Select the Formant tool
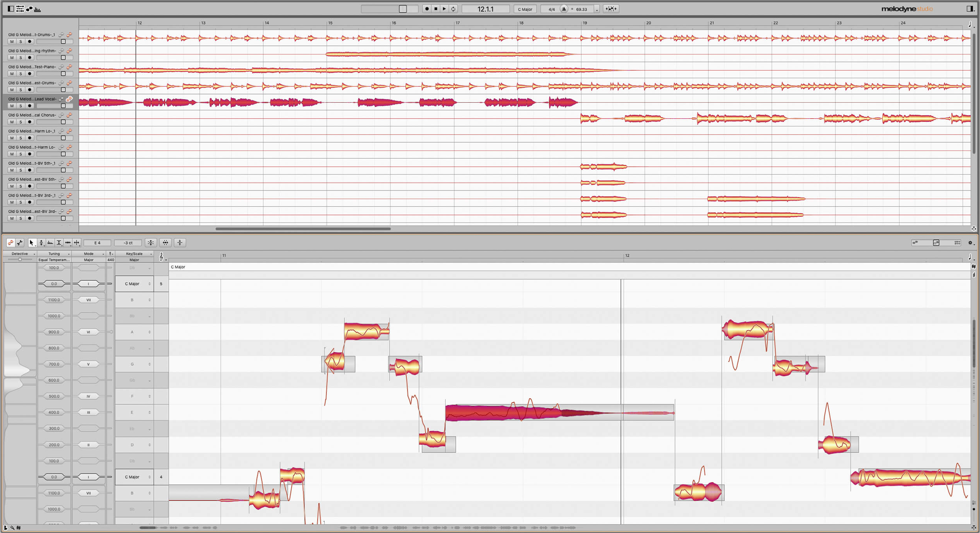The height and width of the screenshot is (533, 980). [x=50, y=243]
